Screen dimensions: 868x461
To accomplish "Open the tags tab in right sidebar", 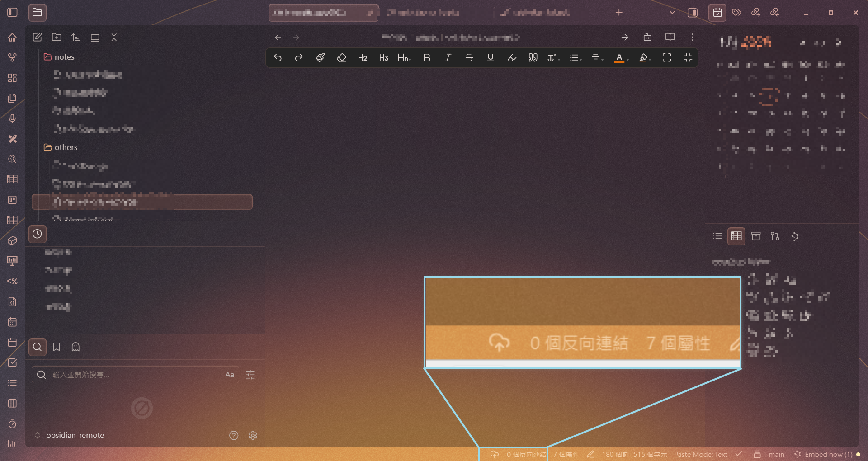I will click(x=736, y=12).
